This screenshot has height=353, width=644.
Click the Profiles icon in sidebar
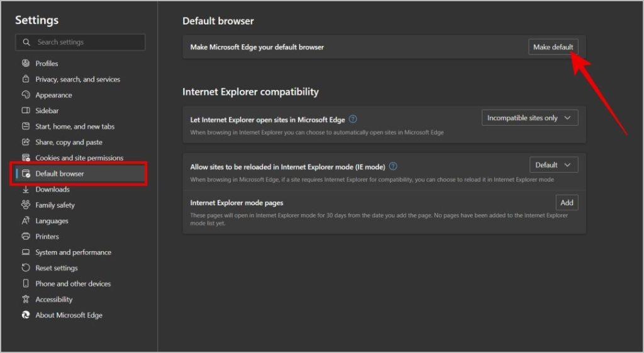[x=26, y=63]
